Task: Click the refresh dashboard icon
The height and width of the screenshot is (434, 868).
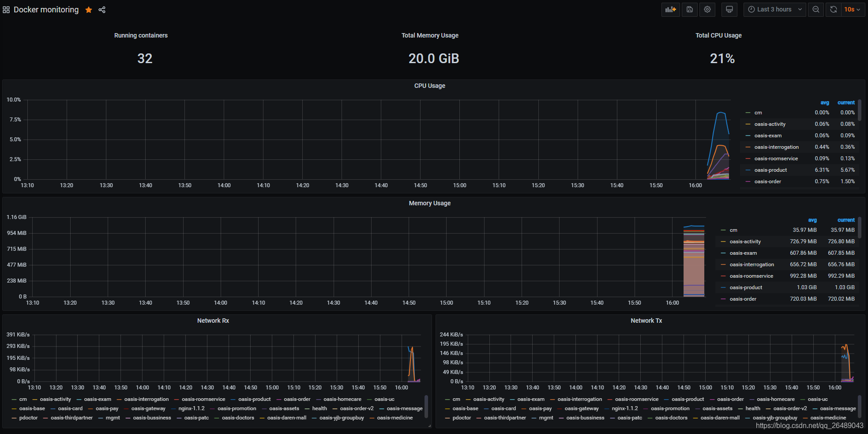Action: tap(833, 9)
